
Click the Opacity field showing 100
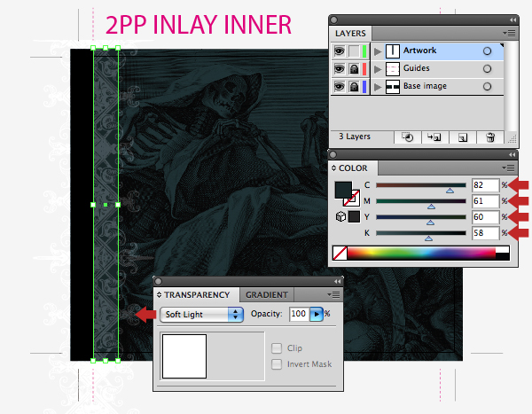(299, 314)
